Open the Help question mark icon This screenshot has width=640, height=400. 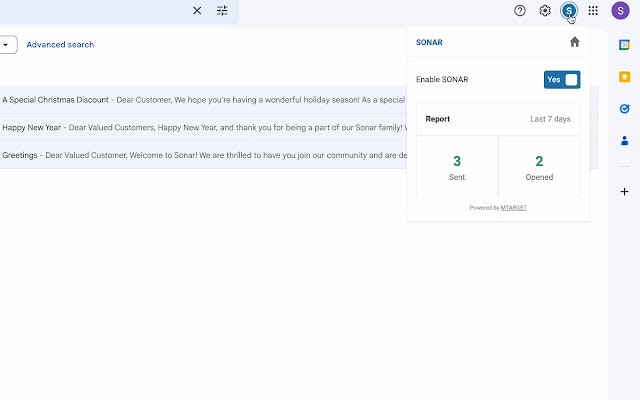point(520,11)
